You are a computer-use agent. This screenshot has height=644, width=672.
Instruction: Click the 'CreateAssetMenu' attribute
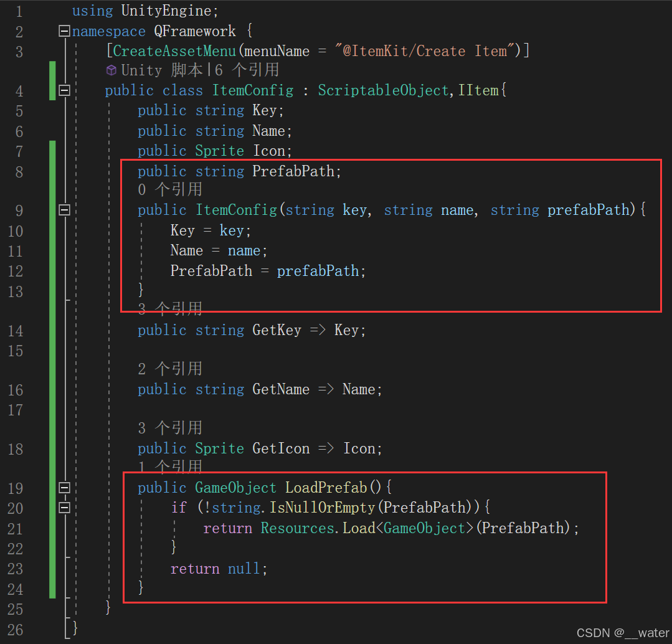coord(174,51)
